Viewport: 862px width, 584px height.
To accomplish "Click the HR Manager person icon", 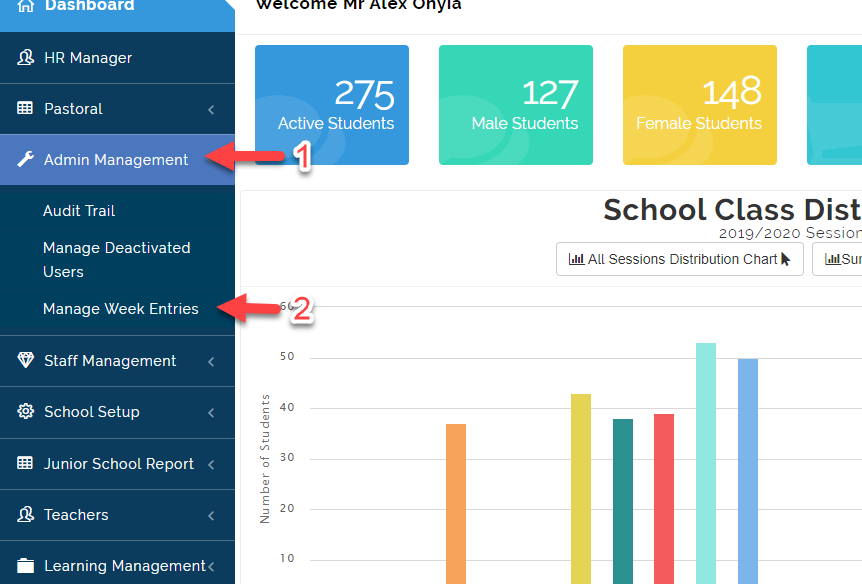I will [x=25, y=57].
